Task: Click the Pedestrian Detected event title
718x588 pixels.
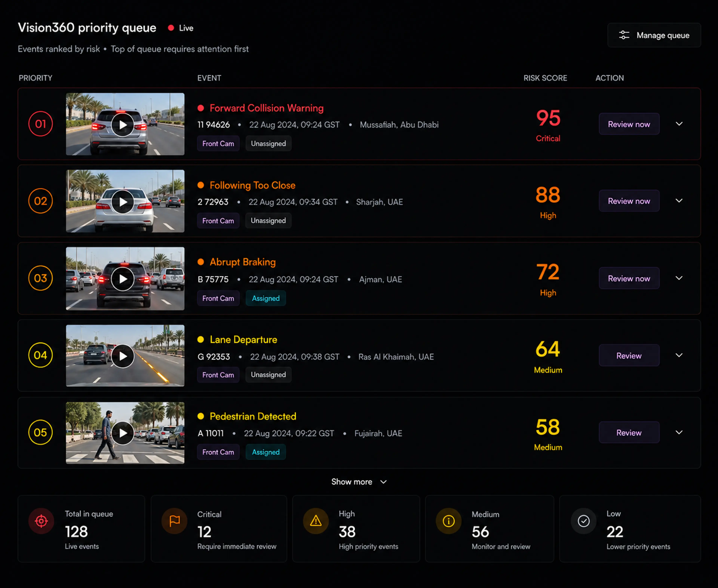Action: pyautogui.click(x=253, y=416)
